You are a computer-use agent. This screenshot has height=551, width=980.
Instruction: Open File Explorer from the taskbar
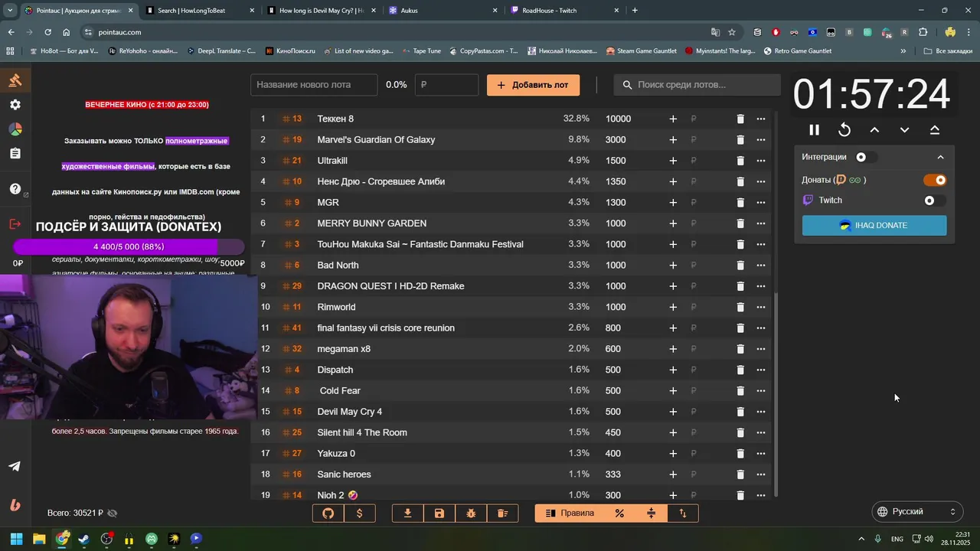point(39,539)
